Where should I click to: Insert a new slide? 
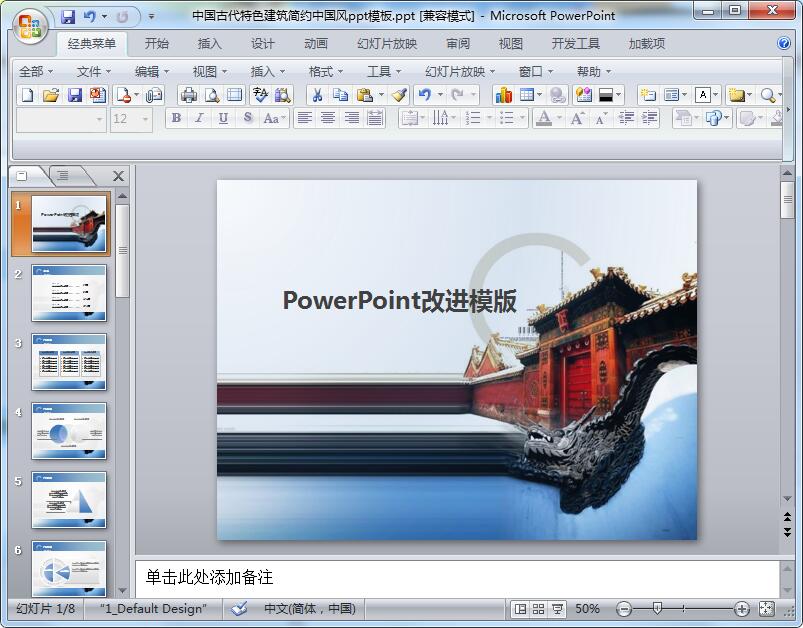tap(648, 95)
